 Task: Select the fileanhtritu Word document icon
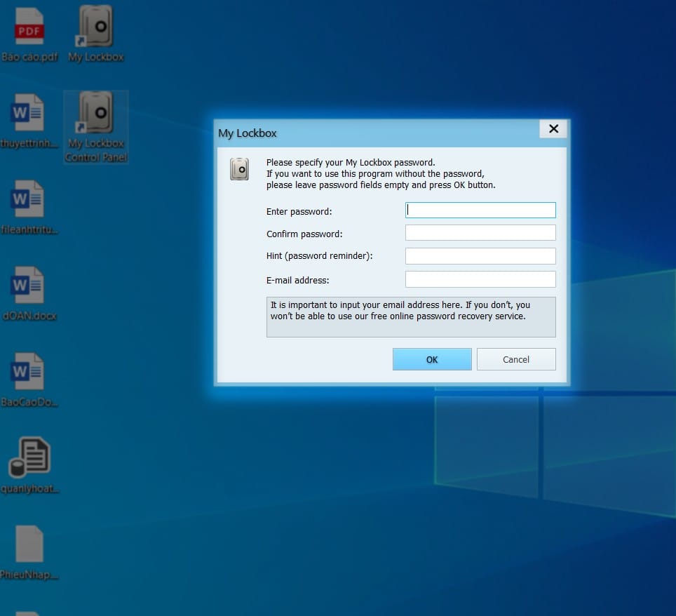click(29, 207)
